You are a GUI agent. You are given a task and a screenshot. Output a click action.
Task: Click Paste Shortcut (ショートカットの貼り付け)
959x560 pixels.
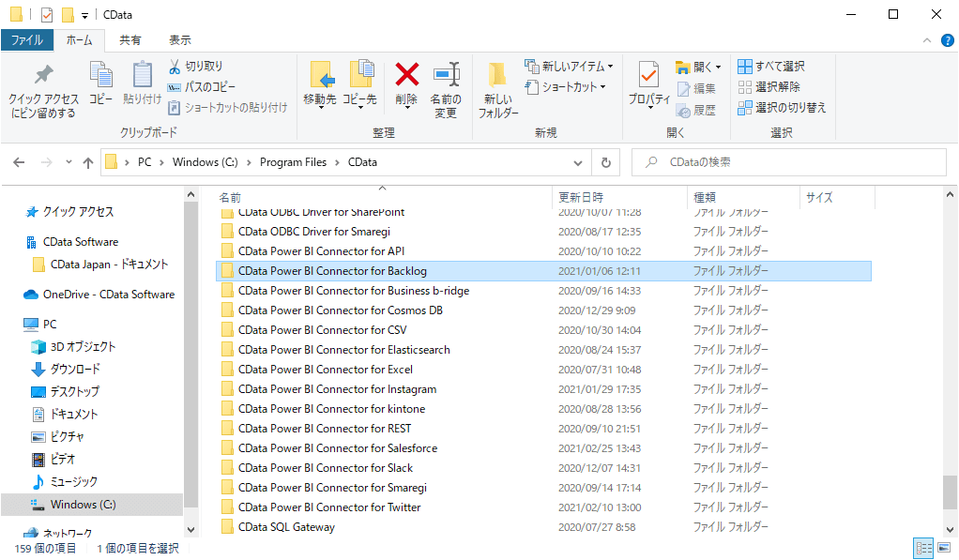[x=227, y=108]
